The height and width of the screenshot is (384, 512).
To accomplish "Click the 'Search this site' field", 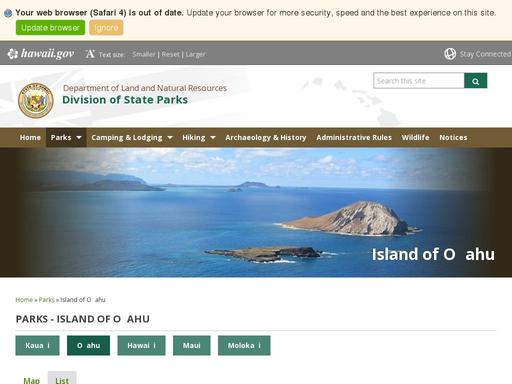I will click(419, 81).
